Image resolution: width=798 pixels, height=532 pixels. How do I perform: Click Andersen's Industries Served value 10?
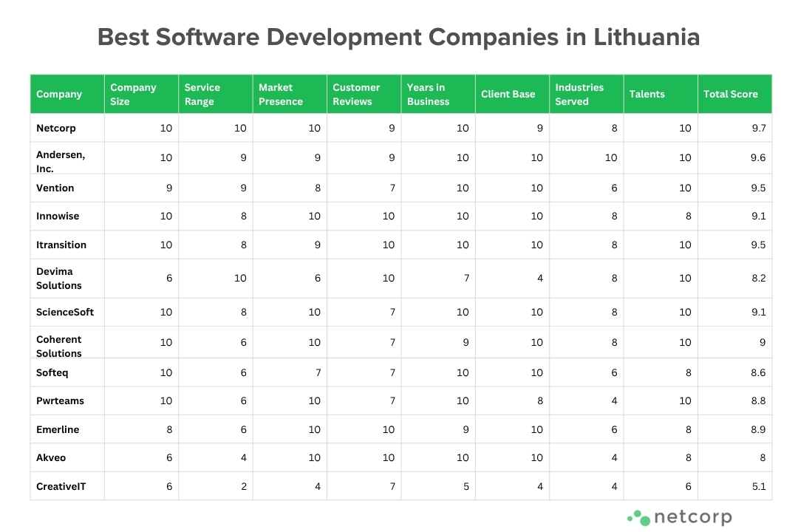pos(611,157)
